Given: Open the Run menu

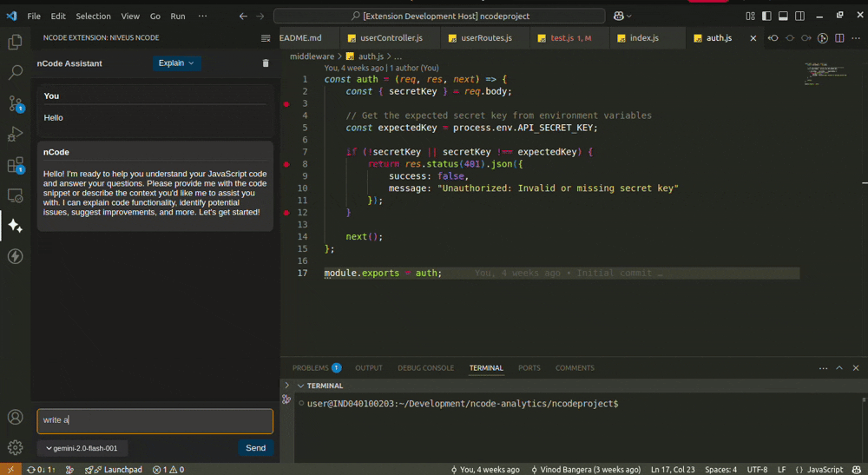Looking at the screenshot, I should click(x=178, y=16).
